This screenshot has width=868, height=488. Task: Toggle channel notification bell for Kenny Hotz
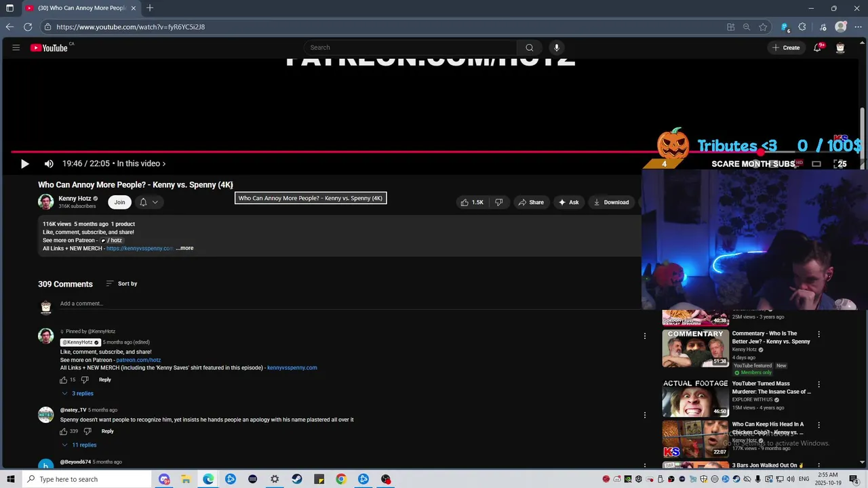click(143, 202)
